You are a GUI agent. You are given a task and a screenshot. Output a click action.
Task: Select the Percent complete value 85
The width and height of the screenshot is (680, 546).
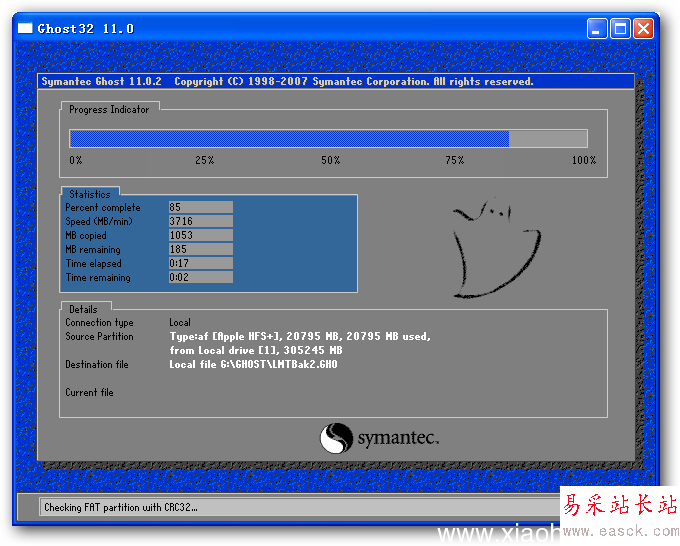pos(201,207)
